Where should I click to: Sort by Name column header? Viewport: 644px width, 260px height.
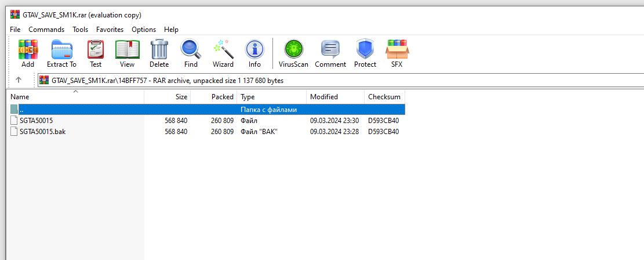click(77, 97)
